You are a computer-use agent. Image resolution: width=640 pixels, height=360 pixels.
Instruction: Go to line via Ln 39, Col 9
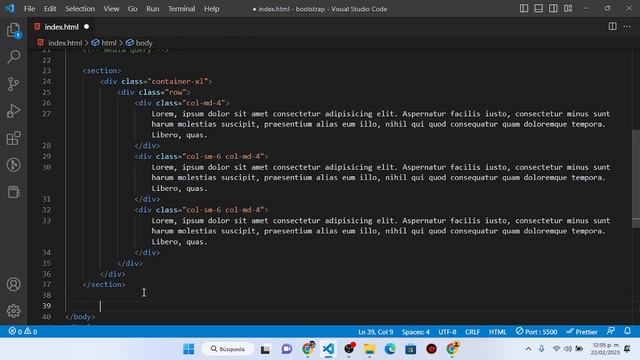[376, 331]
